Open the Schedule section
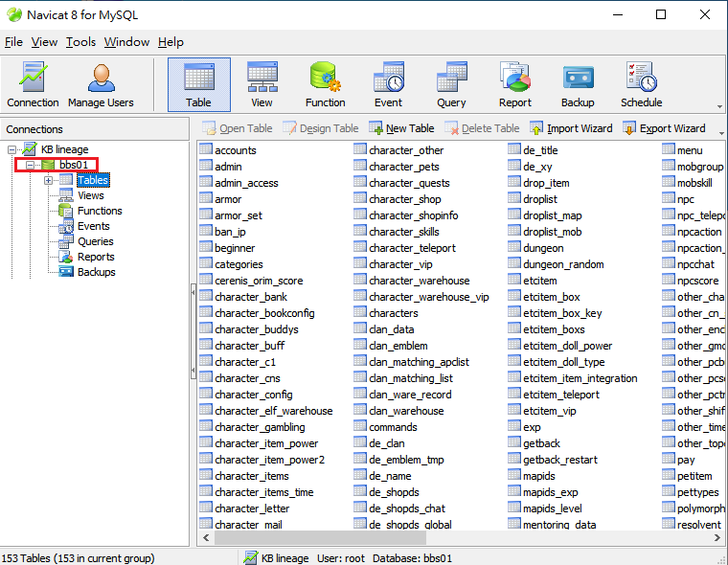This screenshot has height=565, width=728. pyautogui.click(x=641, y=84)
